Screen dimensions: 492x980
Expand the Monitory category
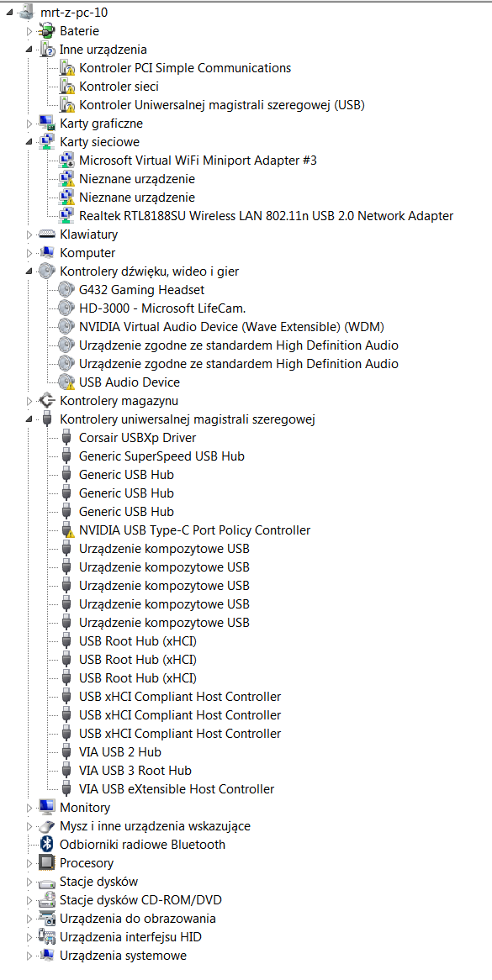(x=29, y=808)
